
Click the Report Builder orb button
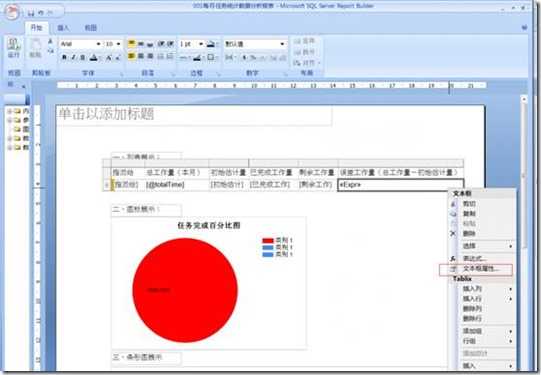coord(11,13)
